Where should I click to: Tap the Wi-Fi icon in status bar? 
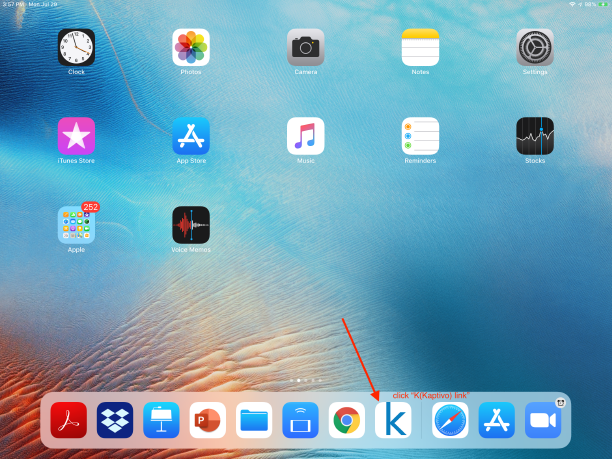tap(572, 4)
